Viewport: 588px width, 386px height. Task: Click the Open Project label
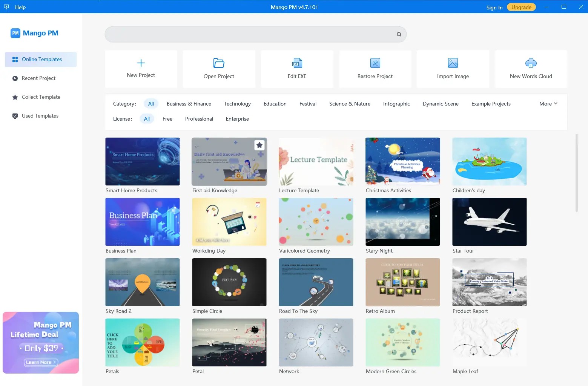(219, 76)
